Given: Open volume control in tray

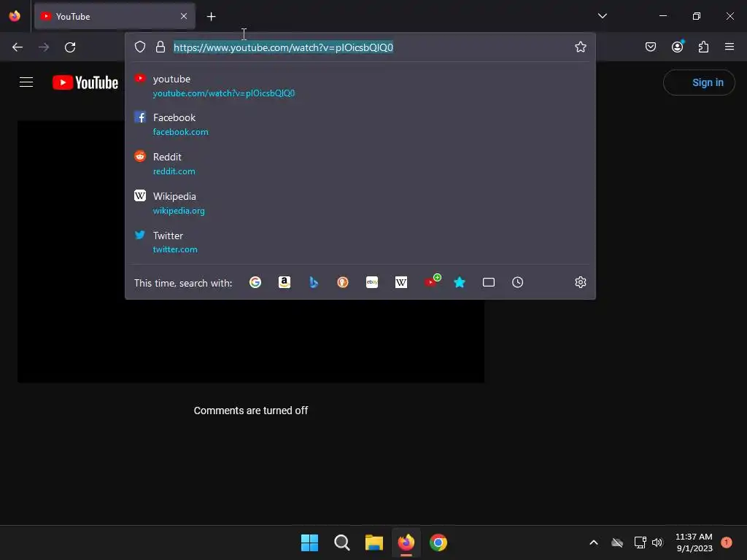Looking at the screenshot, I should coord(658,542).
